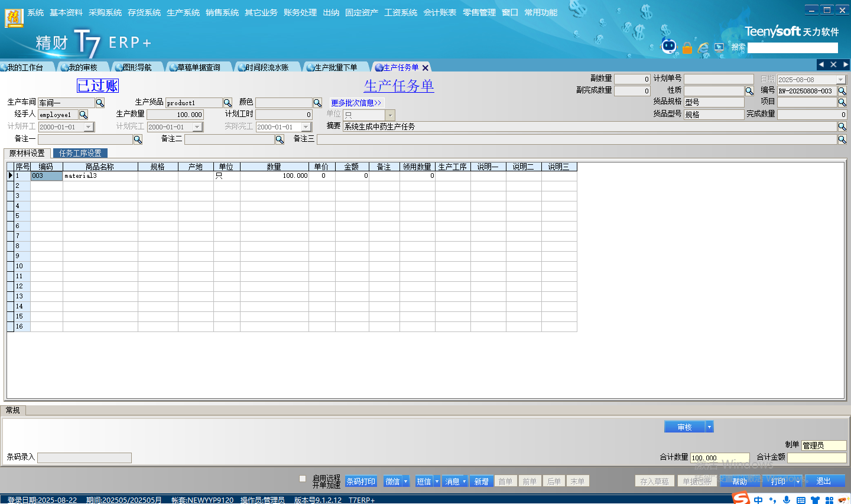Viewport: 851px width, 504px height.
Task: Click the orange lock icon
Action: coord(687,48)
